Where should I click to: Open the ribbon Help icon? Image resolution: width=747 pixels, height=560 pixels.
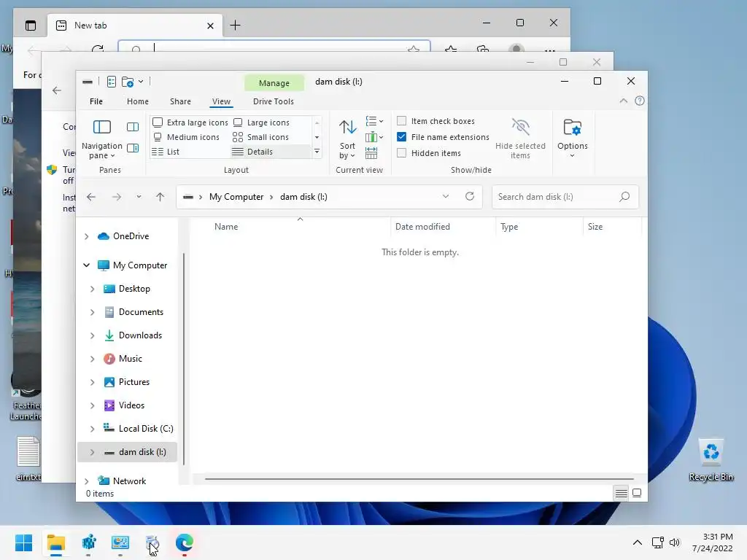tap(640, 101)
